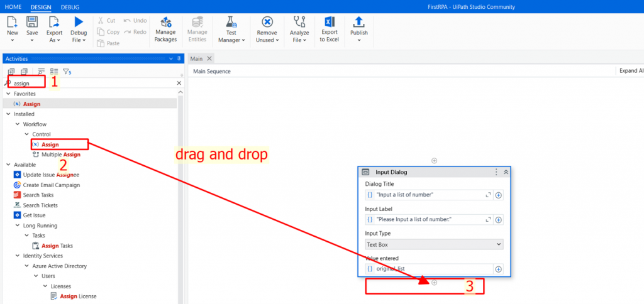Click Redo in the ribbon
Screen dimensions: 644x304
135,32
